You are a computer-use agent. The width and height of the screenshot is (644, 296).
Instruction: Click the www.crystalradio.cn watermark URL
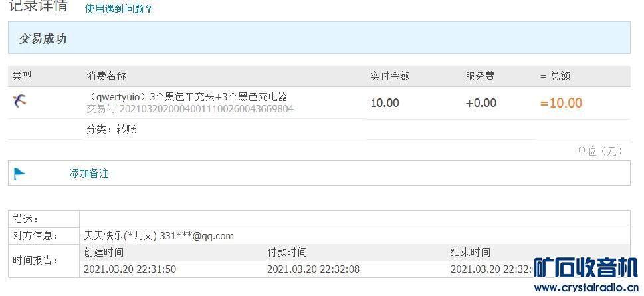point(586,287)
